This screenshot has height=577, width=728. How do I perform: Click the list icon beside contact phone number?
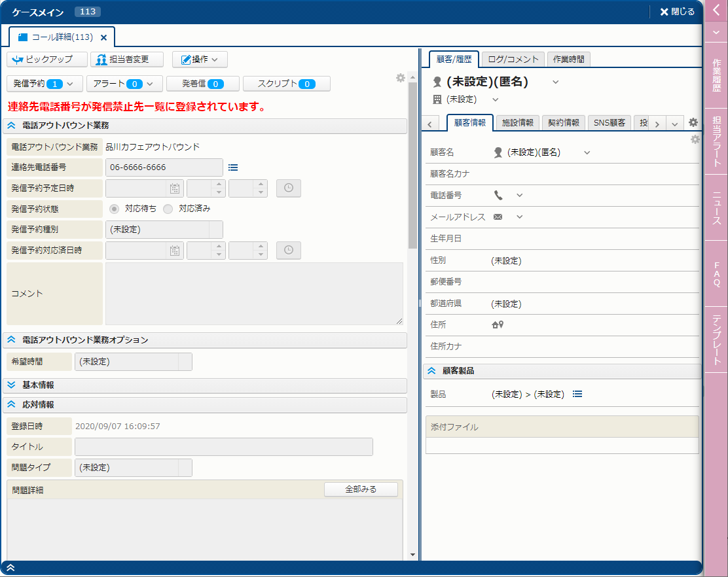232,167
